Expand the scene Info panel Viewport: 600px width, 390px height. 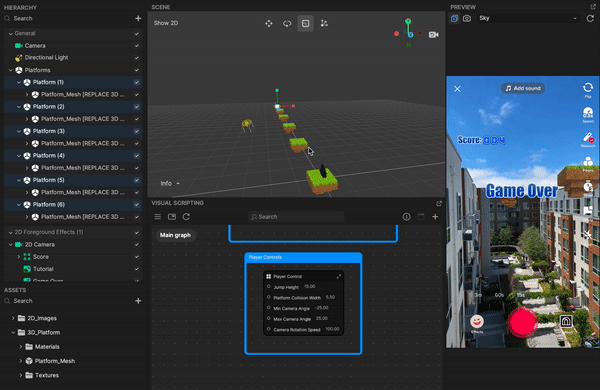point(170,183)
